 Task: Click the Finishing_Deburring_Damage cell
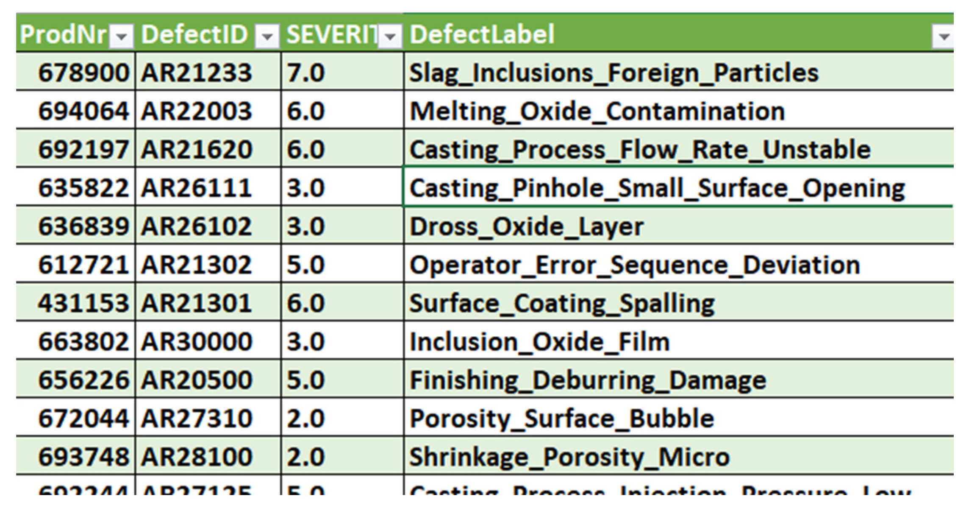pyautogui.click(x=678, y=379)
